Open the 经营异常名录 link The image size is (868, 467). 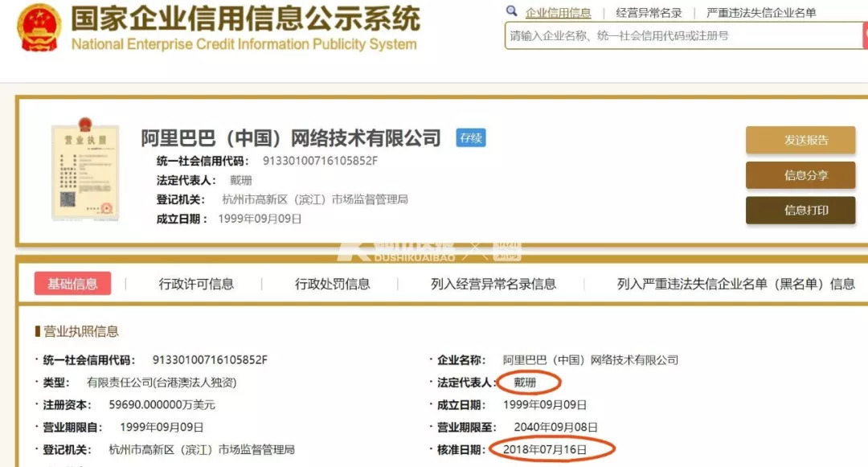coord(649,13)
